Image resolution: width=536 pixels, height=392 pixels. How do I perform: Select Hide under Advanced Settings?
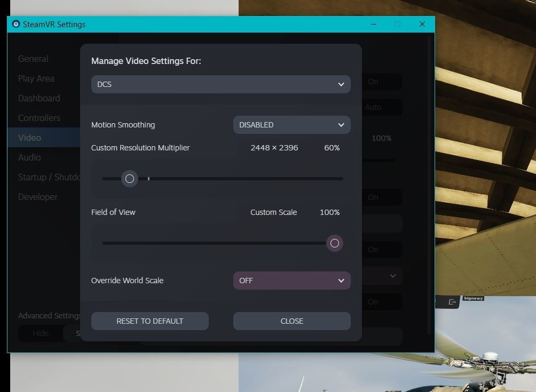click(40, 333)
